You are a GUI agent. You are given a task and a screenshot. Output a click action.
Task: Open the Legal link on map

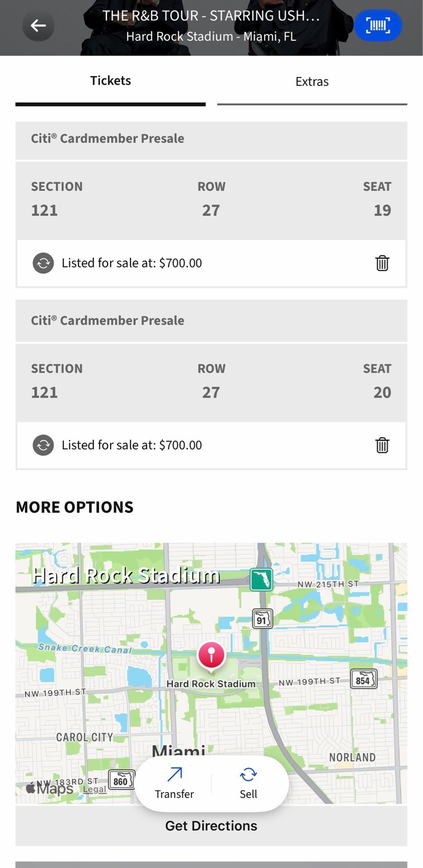[x=95, y=789]
